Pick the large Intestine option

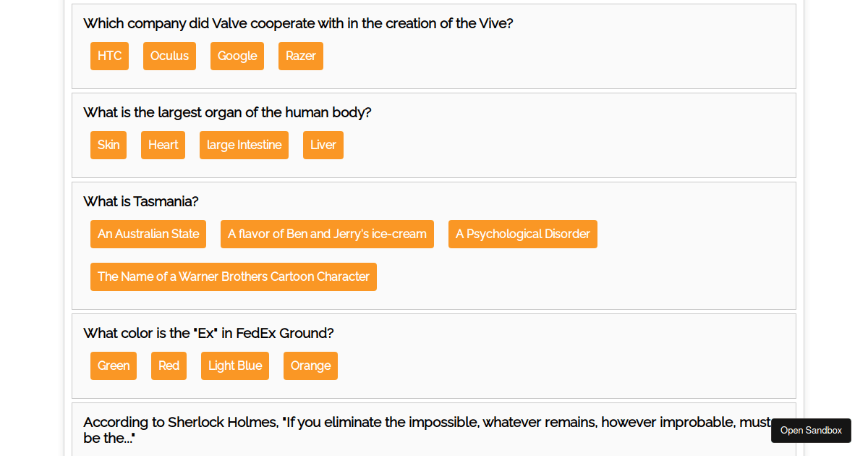244,145
